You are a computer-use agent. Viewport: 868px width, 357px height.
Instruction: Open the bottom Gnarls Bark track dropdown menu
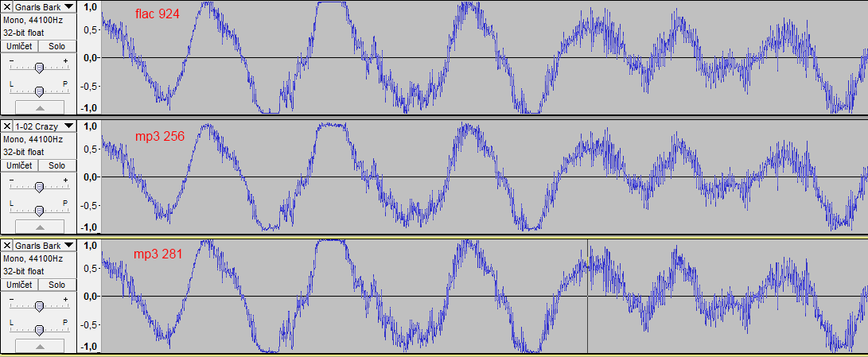point(44,245)
